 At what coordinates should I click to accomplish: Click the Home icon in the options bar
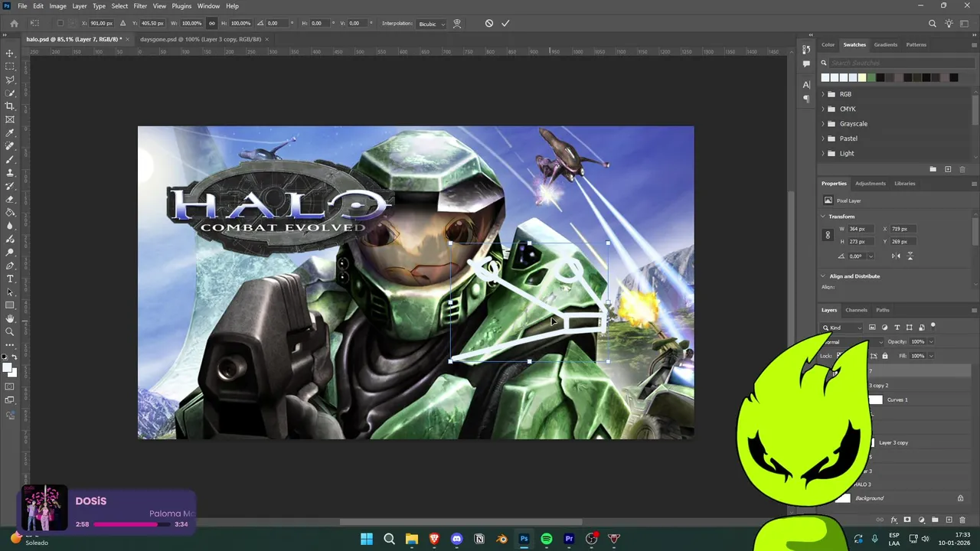[x=14, y=23]
